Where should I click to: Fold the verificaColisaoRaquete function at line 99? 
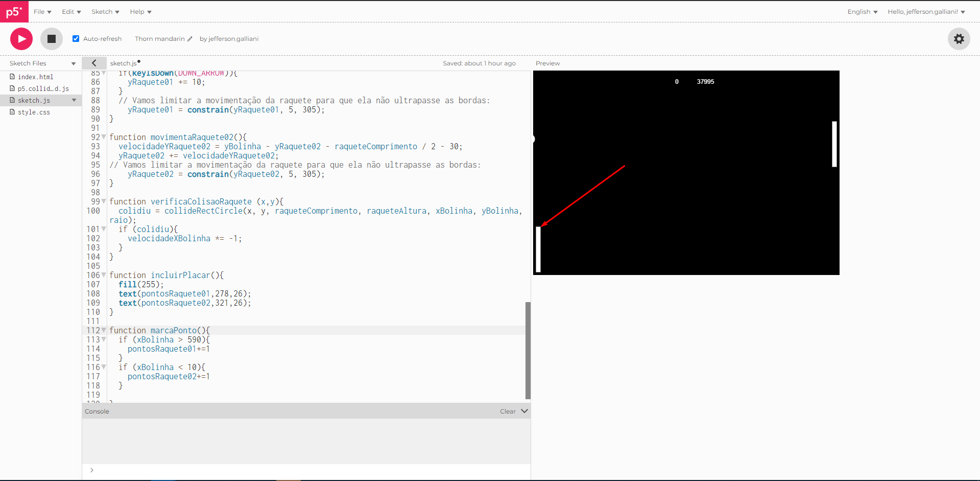(x=104, y=201)
